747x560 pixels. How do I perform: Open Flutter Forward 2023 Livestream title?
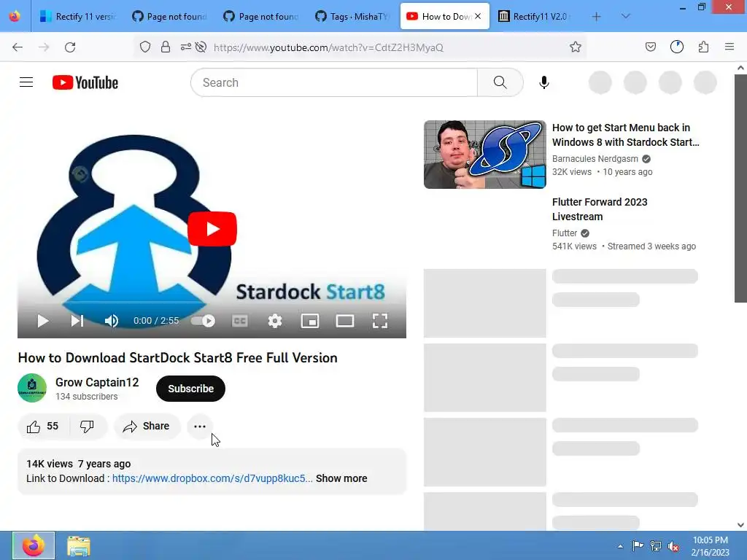coord(600,209)
